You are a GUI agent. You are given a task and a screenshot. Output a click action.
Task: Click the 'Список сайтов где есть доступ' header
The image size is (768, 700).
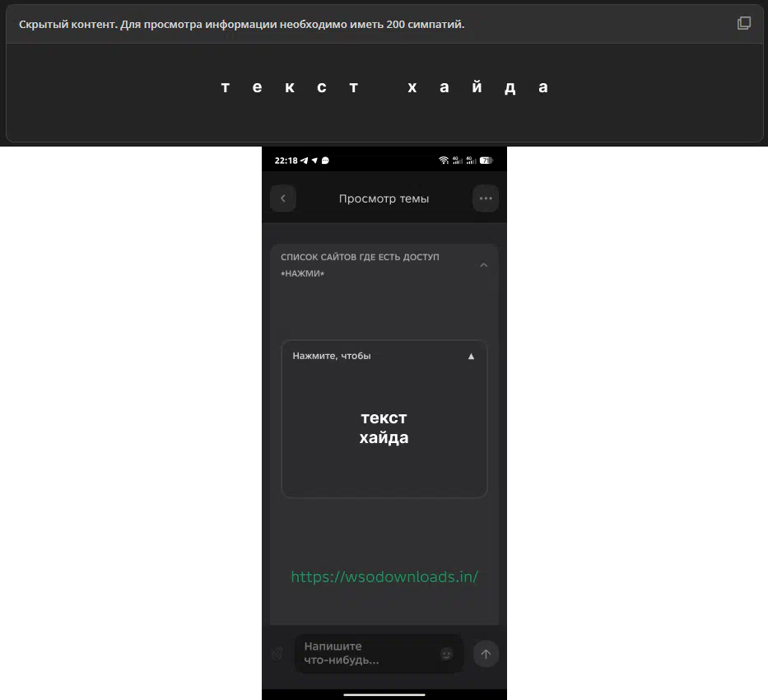[360, 257]
